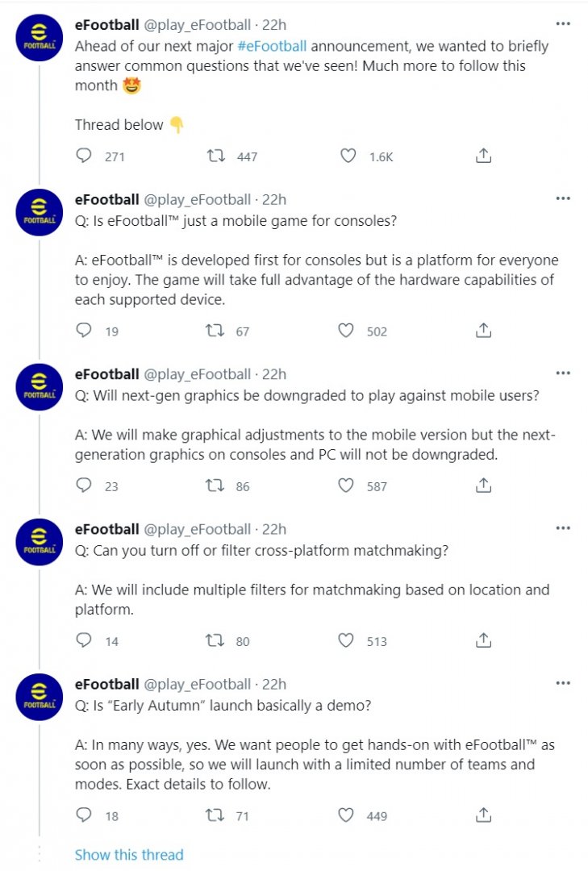
Task: Like the tweet with 502 likes
Action: 346,331
